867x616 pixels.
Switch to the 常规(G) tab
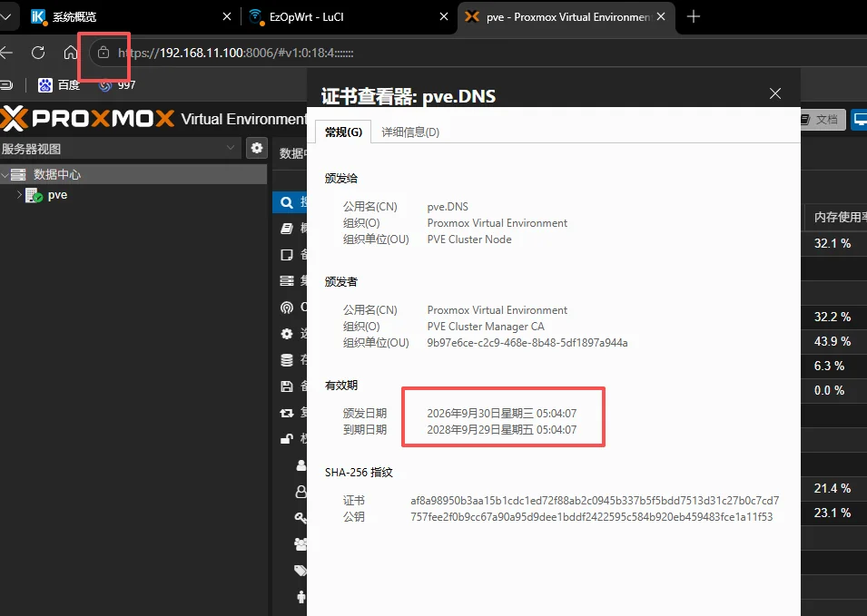click(x=343, y=132)
